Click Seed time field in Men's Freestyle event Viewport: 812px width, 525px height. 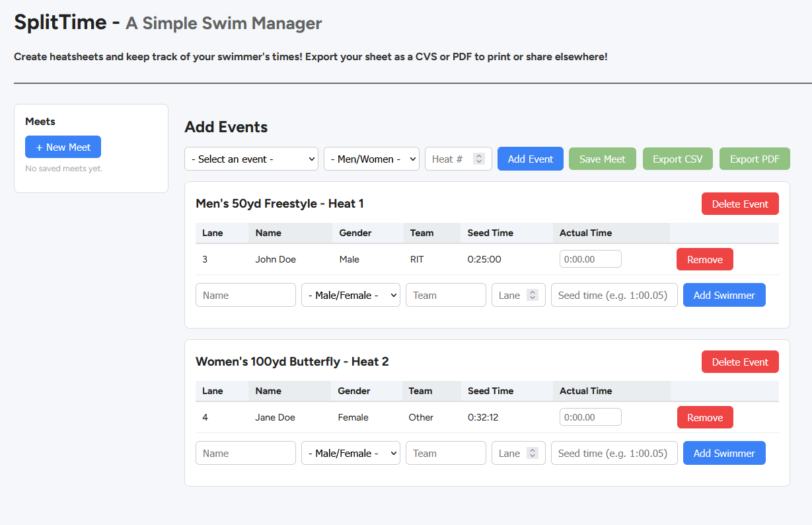click(614, 295)
